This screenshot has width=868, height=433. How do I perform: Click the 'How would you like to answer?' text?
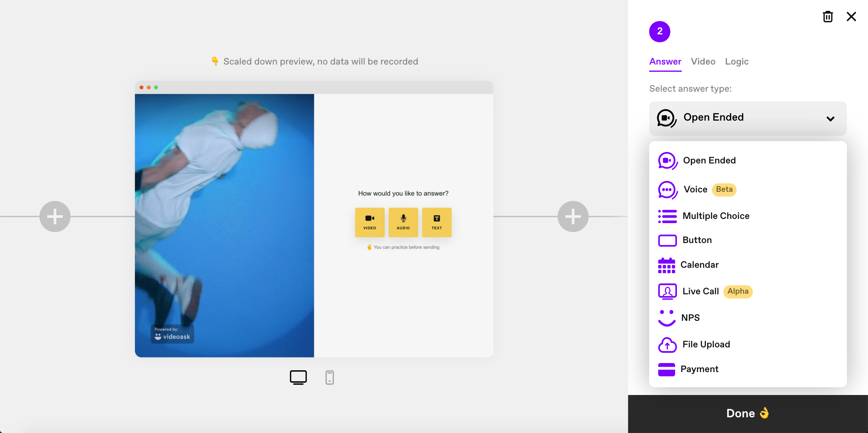[403, 193]
